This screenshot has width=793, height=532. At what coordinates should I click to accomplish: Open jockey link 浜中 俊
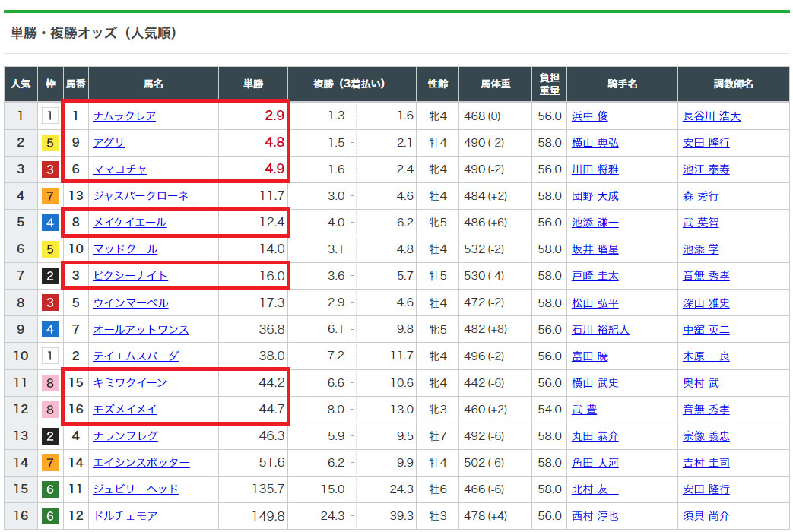(590, 116)
